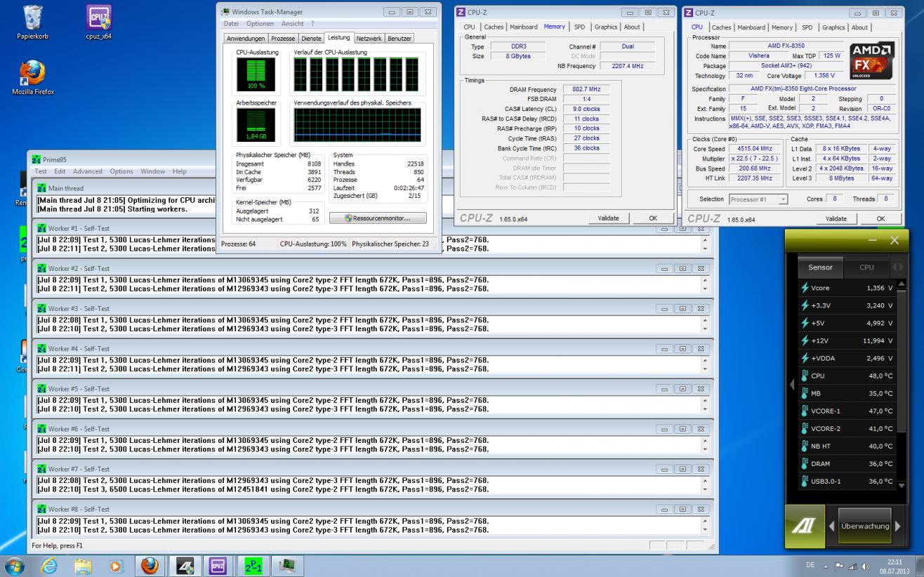Open Internet Explorer from the taskbar
The image size is (924, 577).
(x=48, y=566)
